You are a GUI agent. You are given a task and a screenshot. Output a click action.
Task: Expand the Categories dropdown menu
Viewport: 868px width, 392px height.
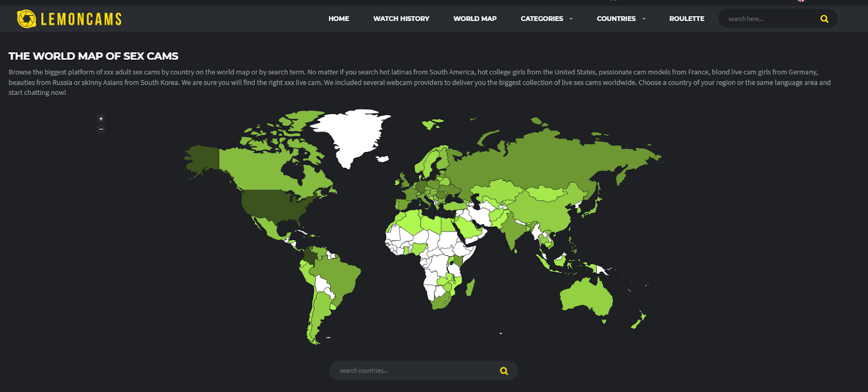[546, 19]
